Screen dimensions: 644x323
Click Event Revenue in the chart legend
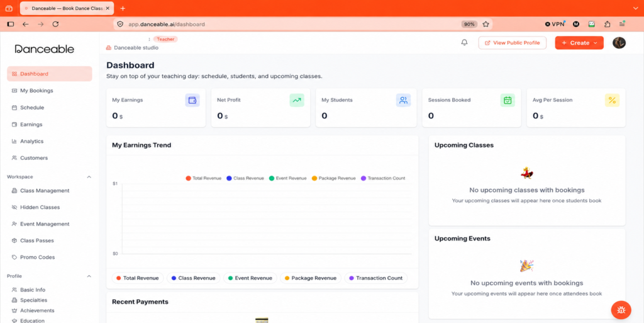pyautogui.click(x=287, y=178)
